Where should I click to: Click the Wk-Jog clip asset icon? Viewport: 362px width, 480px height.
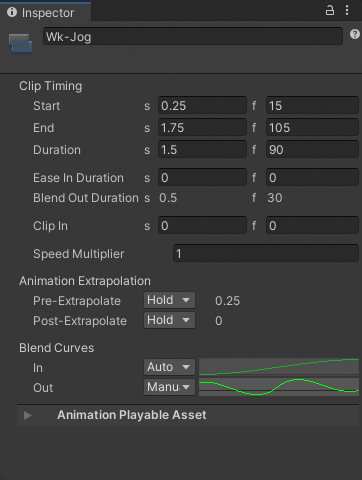click(20, 43)
